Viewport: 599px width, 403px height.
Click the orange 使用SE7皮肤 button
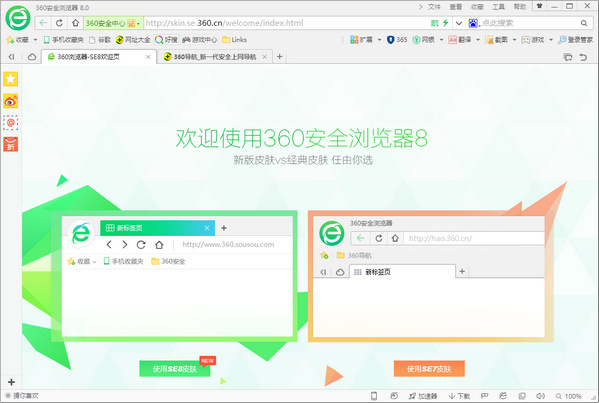(429, 369)
